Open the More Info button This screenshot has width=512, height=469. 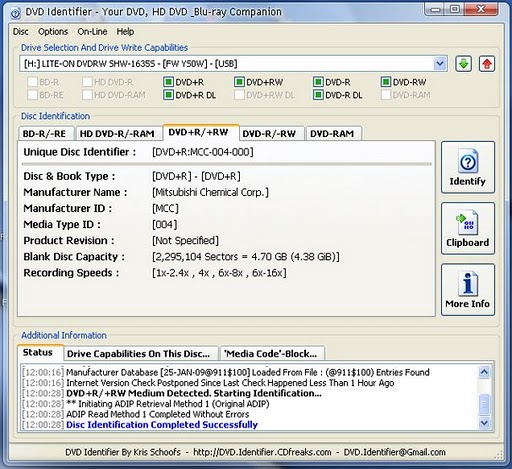468,290
